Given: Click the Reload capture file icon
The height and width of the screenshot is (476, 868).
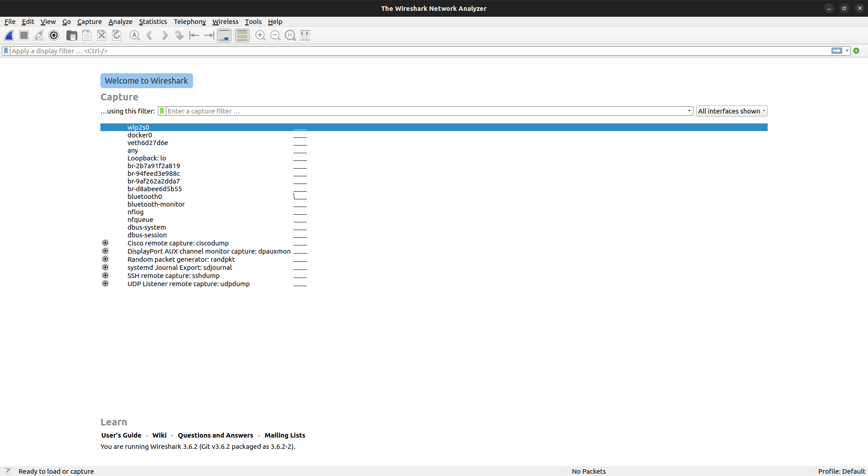Looking at the screenshot, I should pos(117,35).
